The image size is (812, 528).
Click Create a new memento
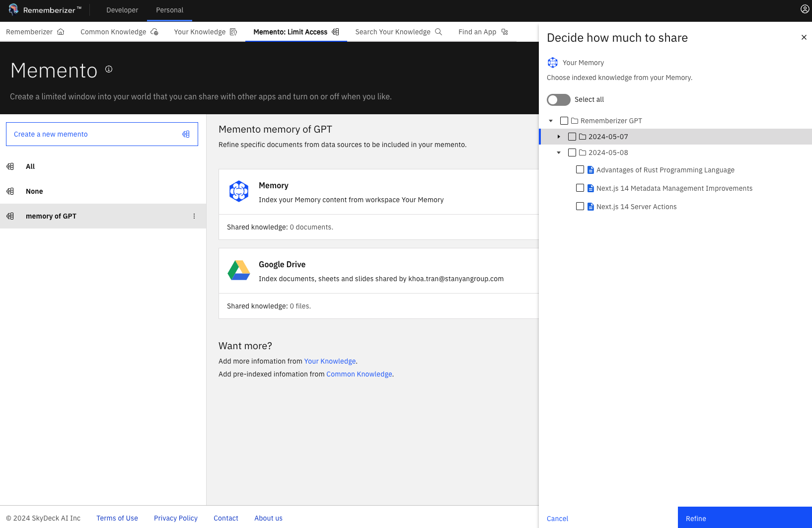[102, 134]
